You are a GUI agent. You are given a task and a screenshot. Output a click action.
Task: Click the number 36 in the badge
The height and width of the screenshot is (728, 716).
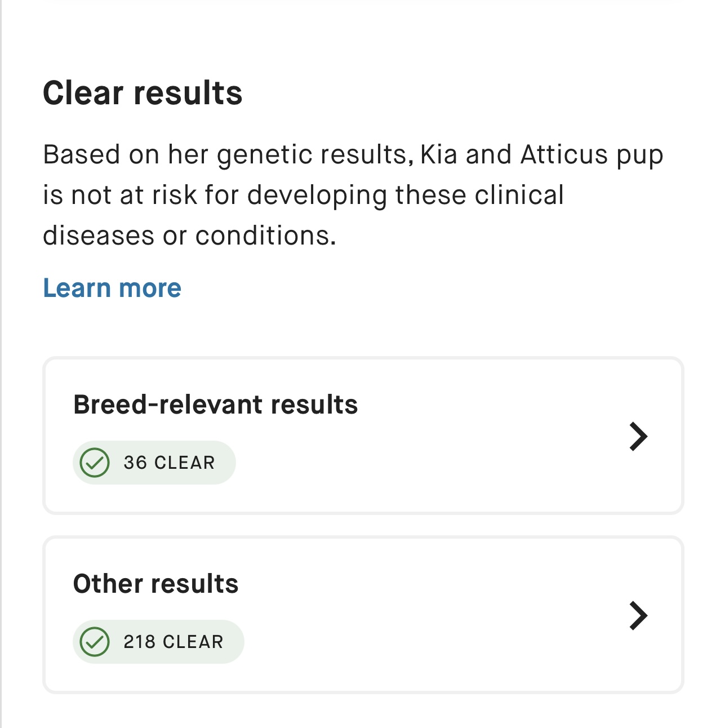(x=135, y=463)
